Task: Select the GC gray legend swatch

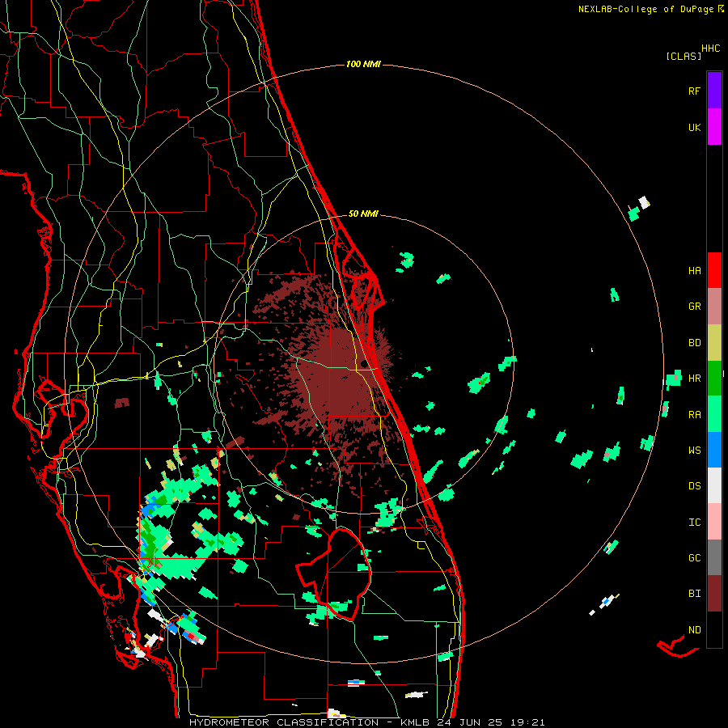Action: 714,557
